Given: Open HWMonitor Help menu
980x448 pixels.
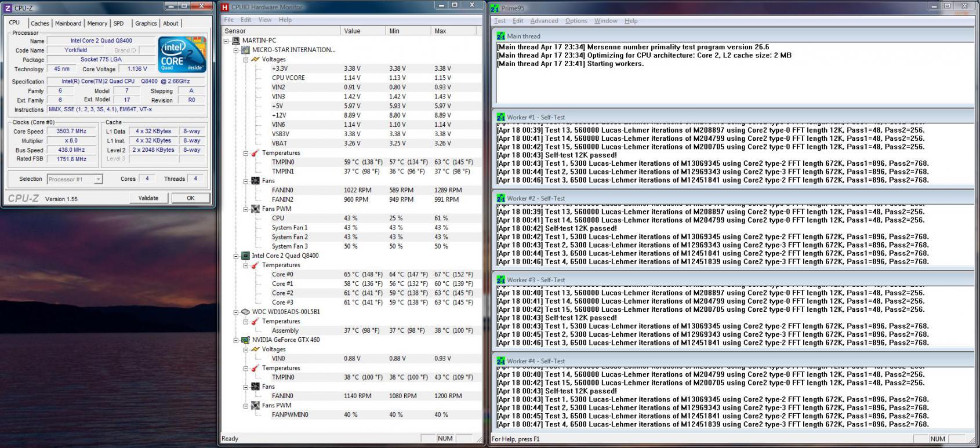Looking at the screenshot, I should point(285,20).
